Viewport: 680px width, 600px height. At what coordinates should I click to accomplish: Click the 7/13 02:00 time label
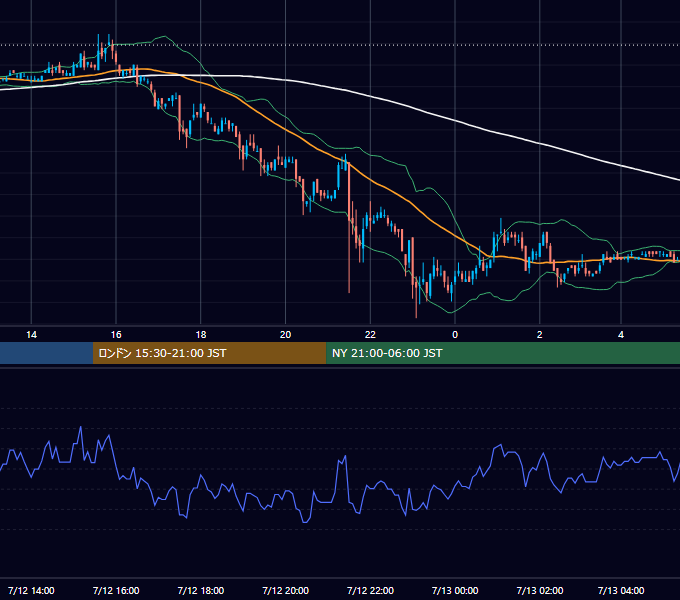point(539,590)
